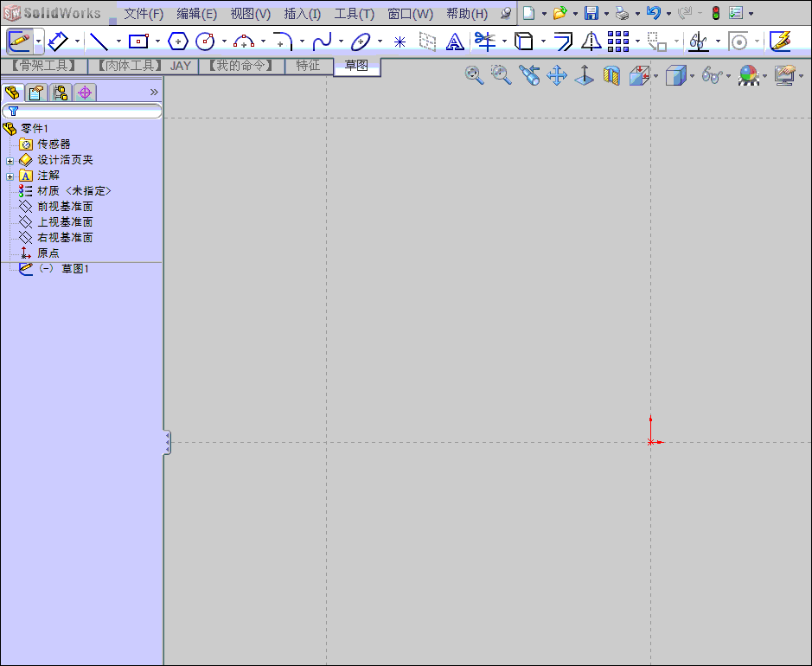Viewport: 812px width, 666px height.
Task: Open the 工具(T) menu
Action: coord(355,14)
